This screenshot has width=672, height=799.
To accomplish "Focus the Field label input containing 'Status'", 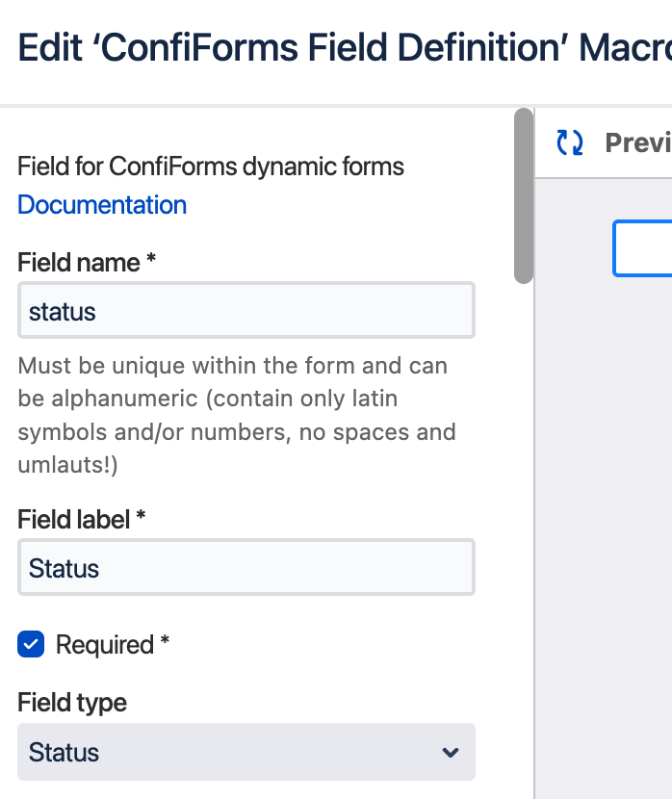I will click(246, 568).
